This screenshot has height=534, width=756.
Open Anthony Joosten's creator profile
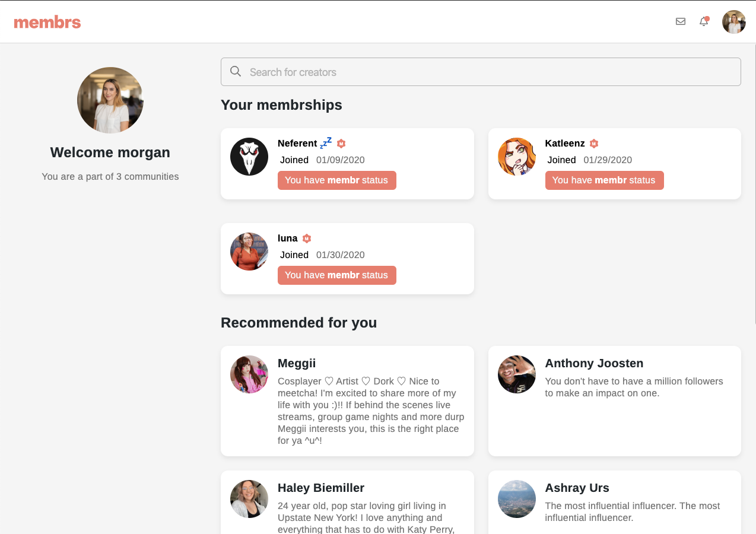point(594,363)
